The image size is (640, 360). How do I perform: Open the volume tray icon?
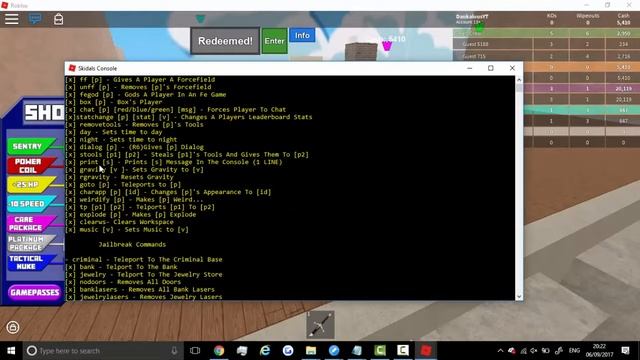534,351
